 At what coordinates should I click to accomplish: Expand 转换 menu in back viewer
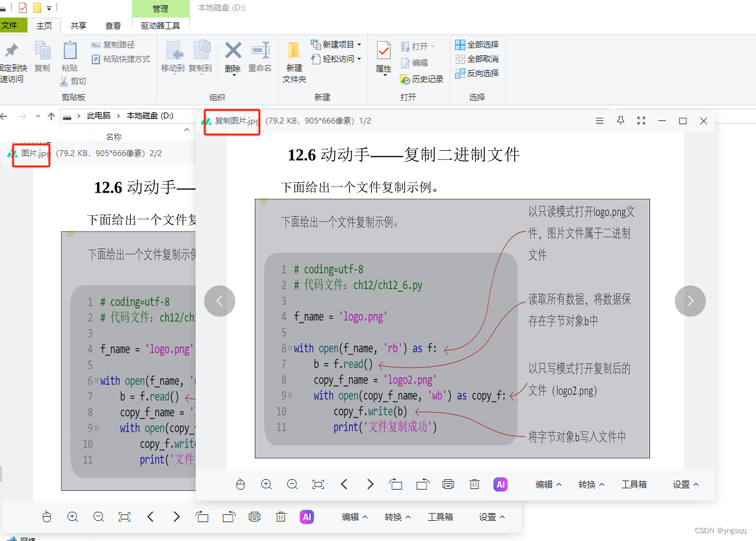397,517
